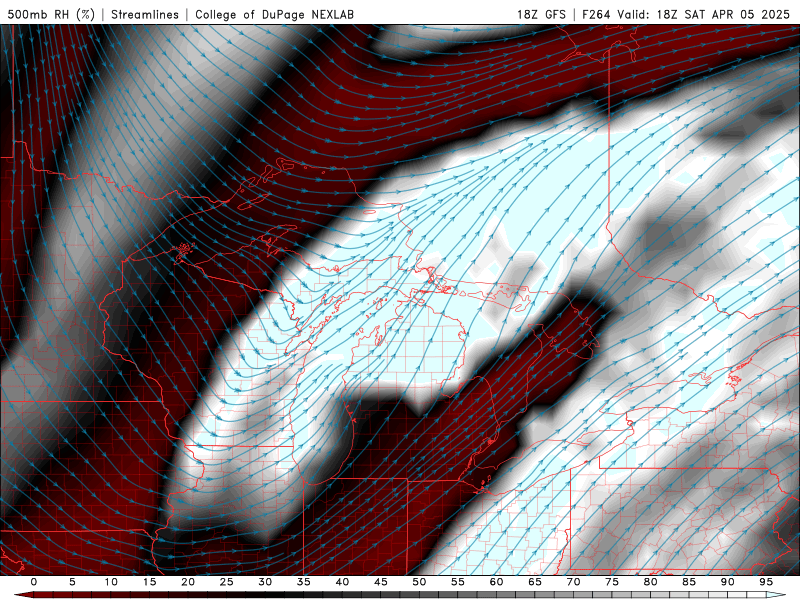The width and height of the screenshot is (800, 600).
Task: Select the "70" label on the color scale
Action: [573, 582]
